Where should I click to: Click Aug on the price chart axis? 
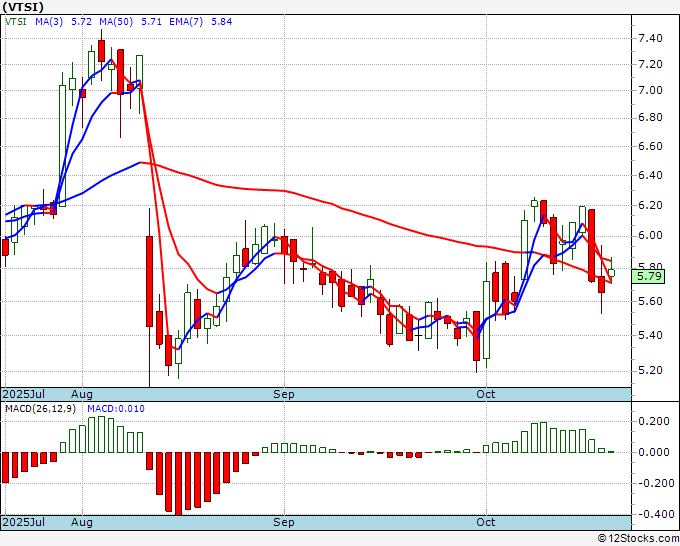point(82,394)
